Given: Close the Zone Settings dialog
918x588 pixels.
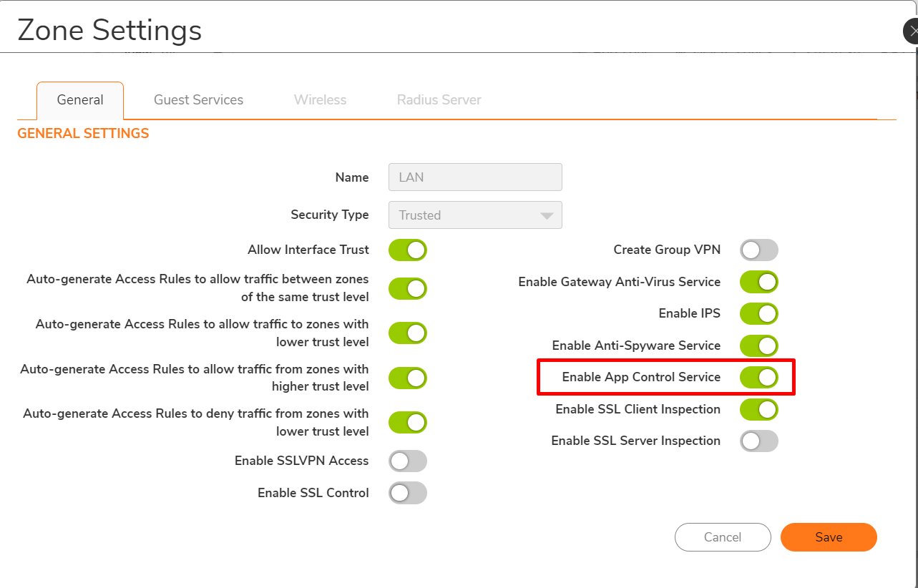Looking at the screenshot, I should (x=912, y=31).
